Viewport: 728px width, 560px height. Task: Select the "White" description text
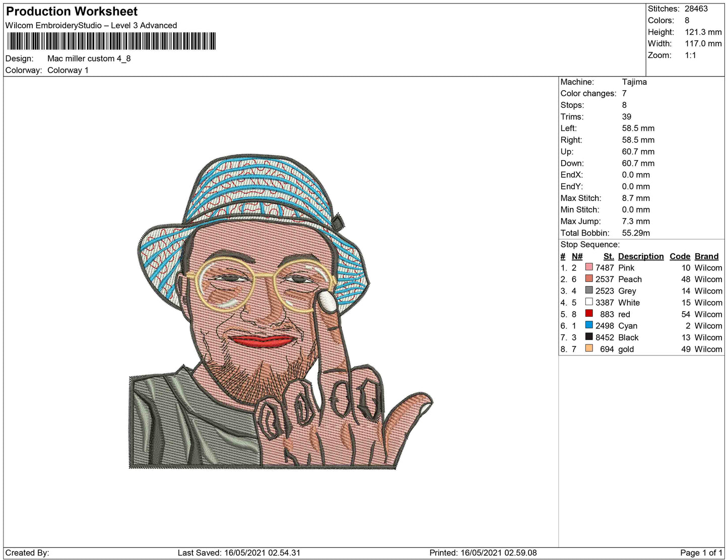[629, 303]
